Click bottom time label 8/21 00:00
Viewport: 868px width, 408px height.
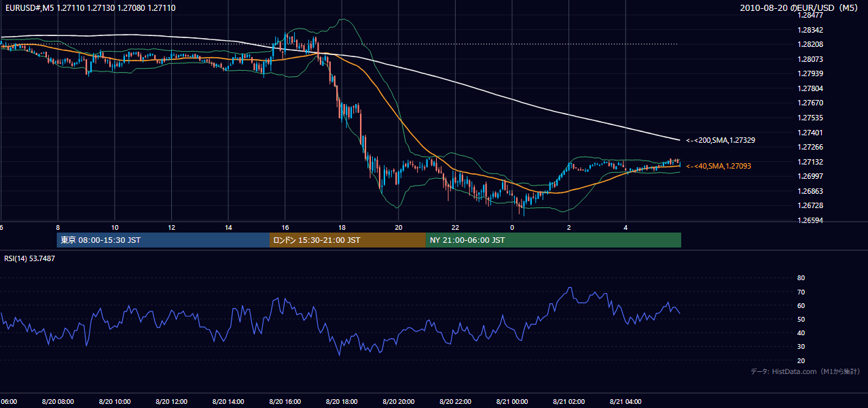(512, 402)
